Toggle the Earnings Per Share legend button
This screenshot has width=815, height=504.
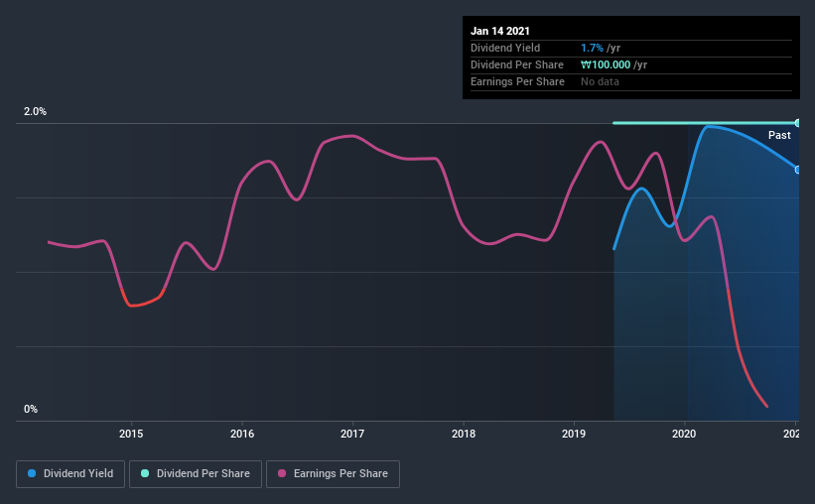click(x=333, y=474)
